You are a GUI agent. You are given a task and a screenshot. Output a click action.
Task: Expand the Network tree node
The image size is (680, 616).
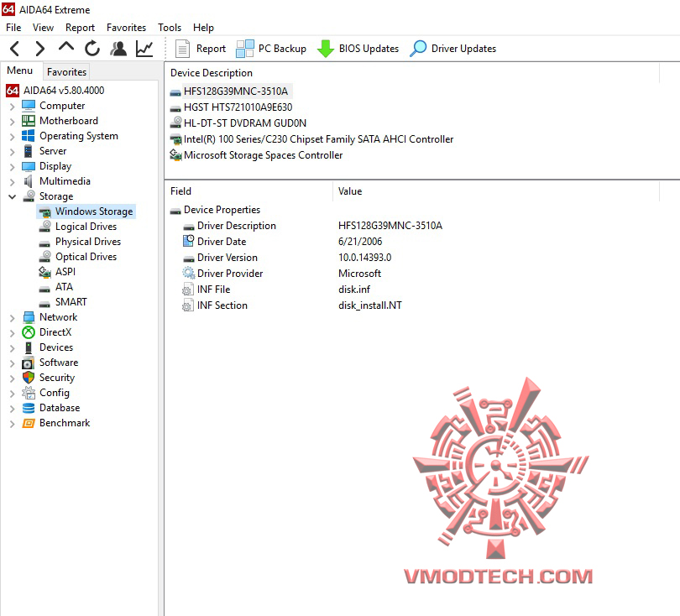(12, 318)
